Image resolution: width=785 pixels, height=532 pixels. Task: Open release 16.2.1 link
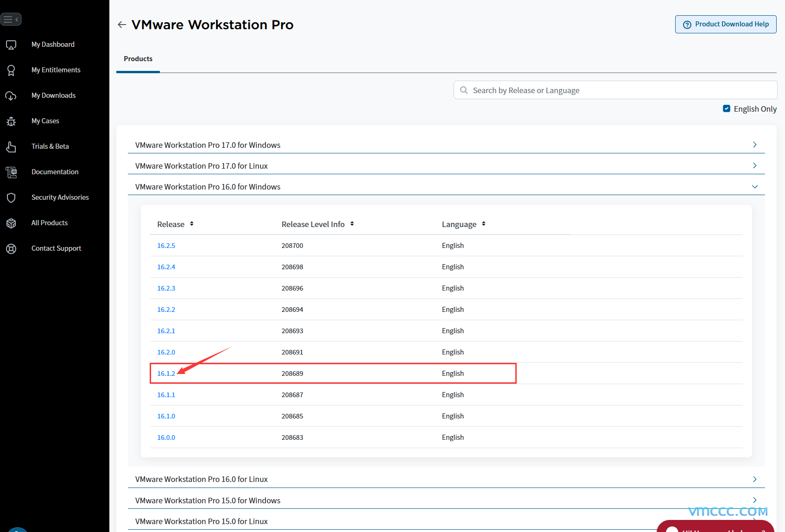pos(166,331)
